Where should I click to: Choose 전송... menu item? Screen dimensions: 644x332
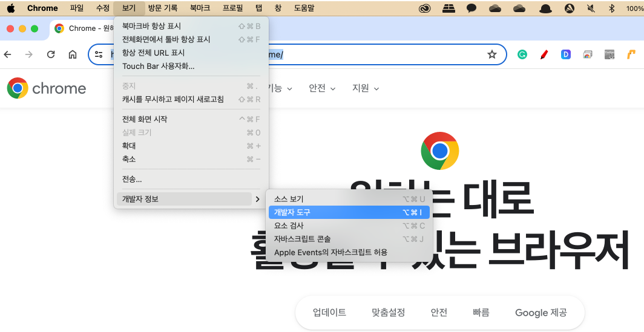[191, 179]
